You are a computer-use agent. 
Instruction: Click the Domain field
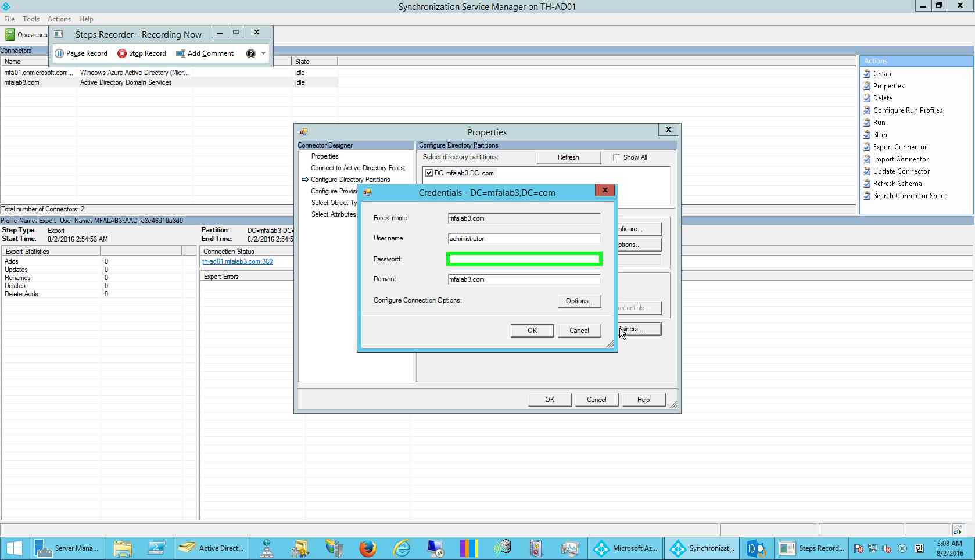pyautogui.click(x=524, y=279)
